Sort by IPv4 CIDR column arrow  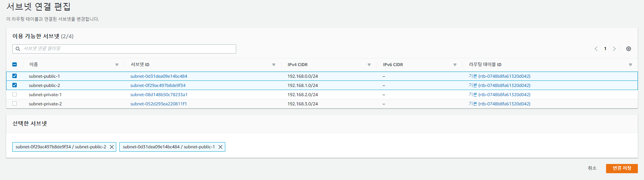click(369, 65)
